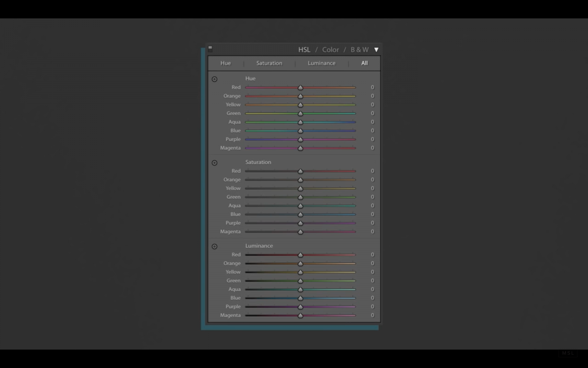Activate the Hue targeted adjustment tool
This screenshot has width=588, height=368.
coord(215,79)
